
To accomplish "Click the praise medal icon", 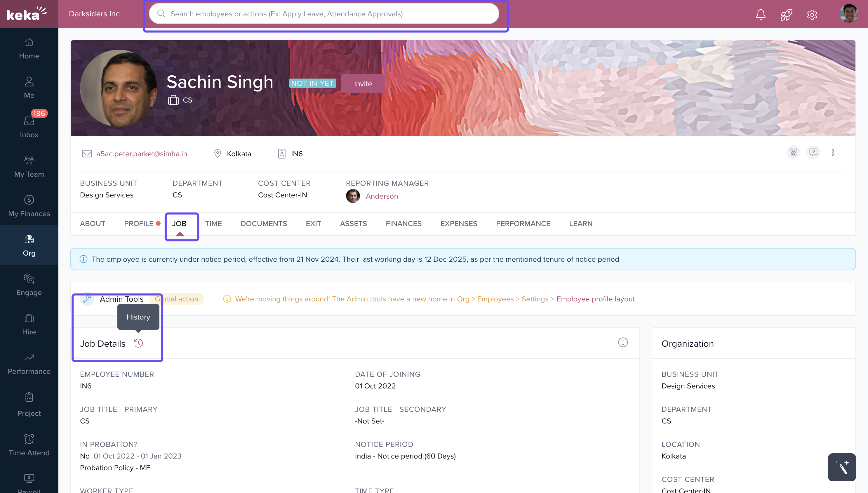I will pos(793,152).
